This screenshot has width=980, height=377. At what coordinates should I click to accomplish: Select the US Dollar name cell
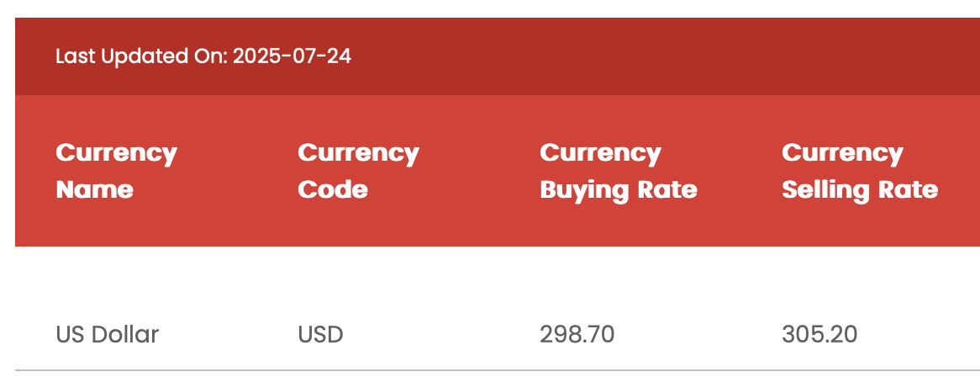pyautogui.click(x=108, y=334)
